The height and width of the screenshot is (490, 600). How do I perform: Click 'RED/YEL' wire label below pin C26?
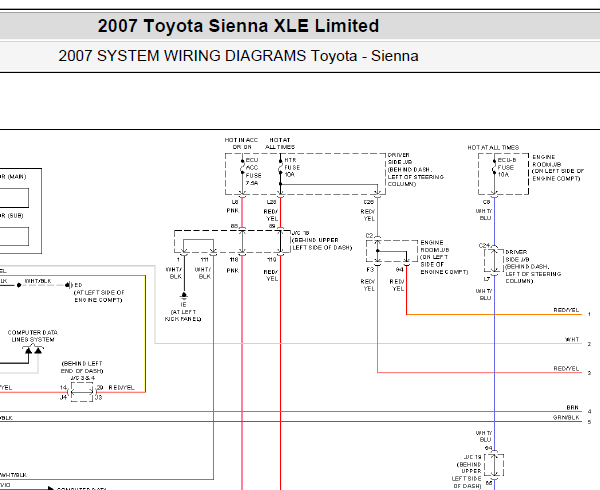pyautogui.click(x=368, y=215)
